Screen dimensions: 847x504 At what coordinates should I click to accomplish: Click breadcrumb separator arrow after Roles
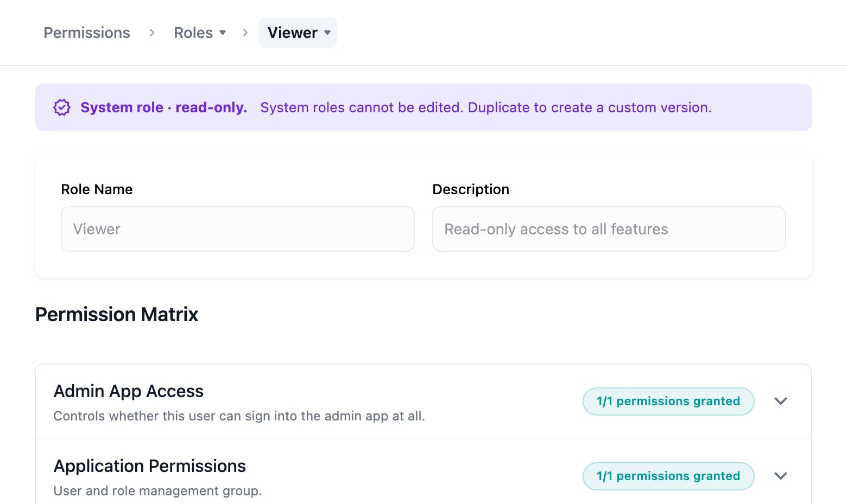point(245,33)
